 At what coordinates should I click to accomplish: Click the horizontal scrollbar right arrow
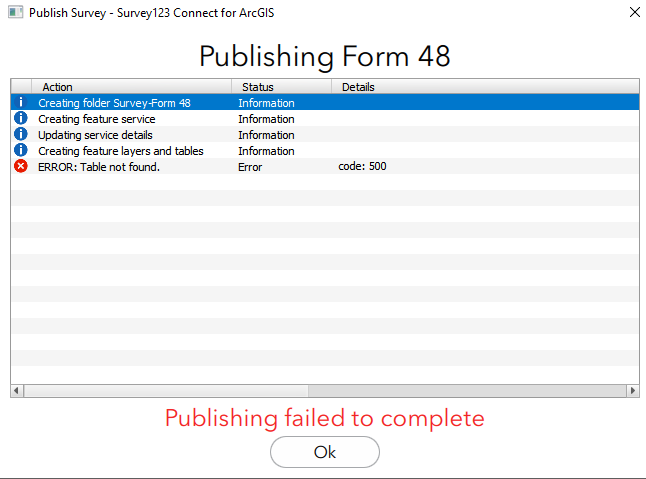click(x=633, y=390)
